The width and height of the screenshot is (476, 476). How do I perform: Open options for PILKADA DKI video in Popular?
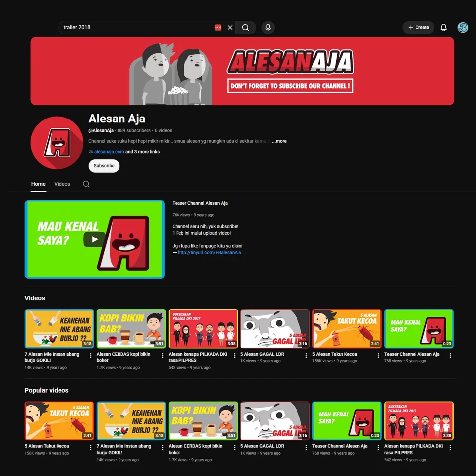click(x=450, y=448)
